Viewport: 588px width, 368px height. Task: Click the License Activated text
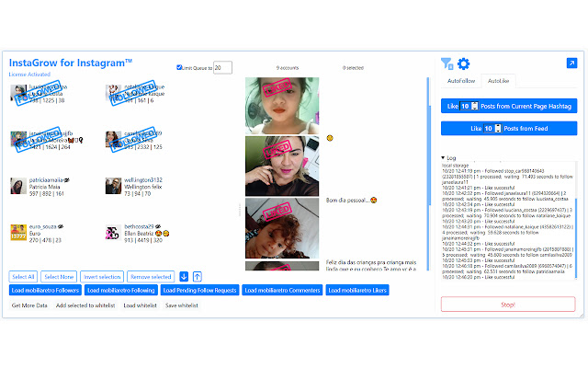(29, 75)
